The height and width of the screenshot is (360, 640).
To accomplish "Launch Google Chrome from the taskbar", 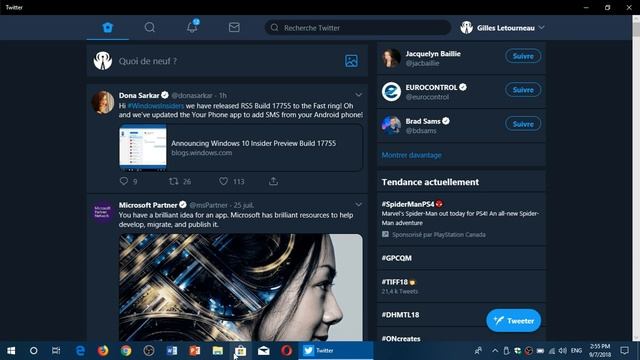I will coord(126,351).
